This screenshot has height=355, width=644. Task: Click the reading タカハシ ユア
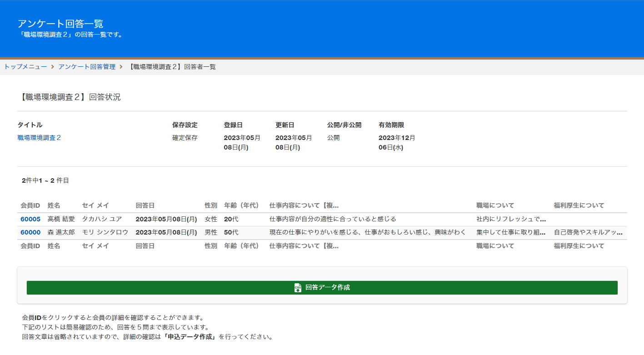pos(102,219)
